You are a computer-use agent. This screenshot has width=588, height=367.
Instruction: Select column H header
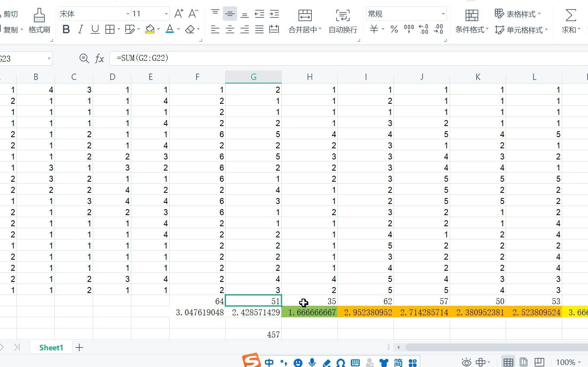[x=310, y=77]
